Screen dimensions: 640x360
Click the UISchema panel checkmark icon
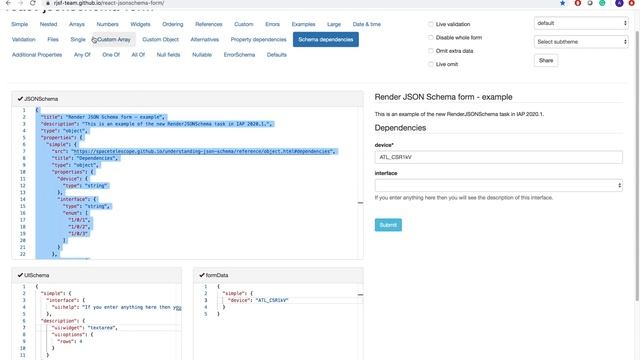[20, 275]
